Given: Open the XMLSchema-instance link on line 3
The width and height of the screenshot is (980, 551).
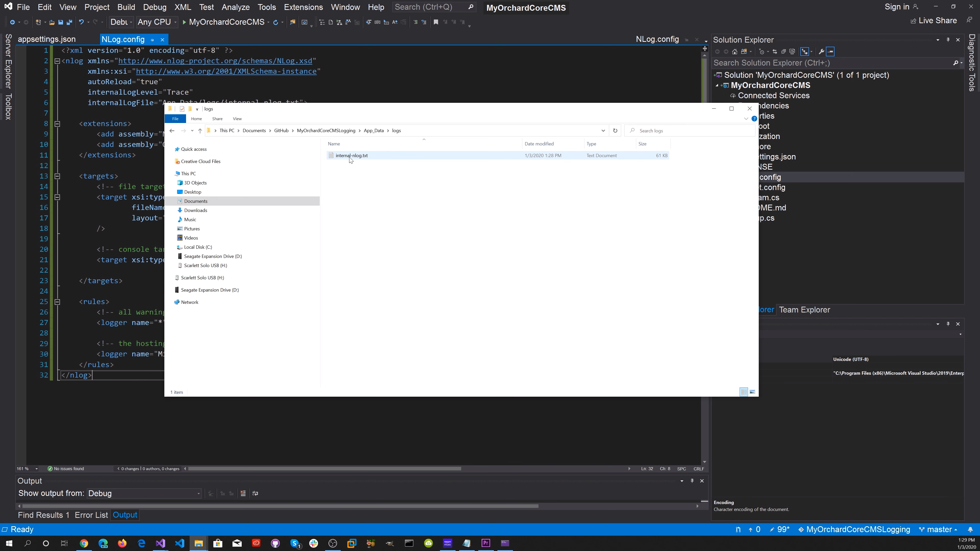Looking at the screenshot, I should (x=226, y=71).
